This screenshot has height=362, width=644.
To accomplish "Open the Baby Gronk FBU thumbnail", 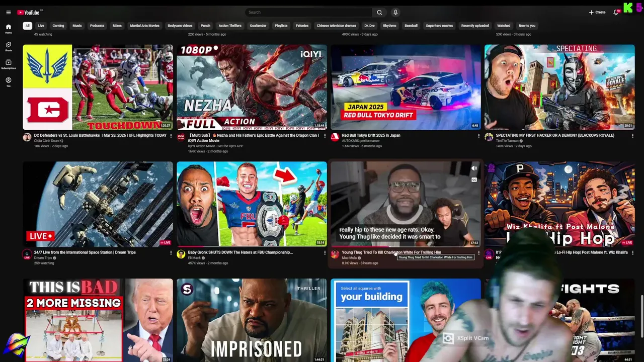I will click(252, 204).
